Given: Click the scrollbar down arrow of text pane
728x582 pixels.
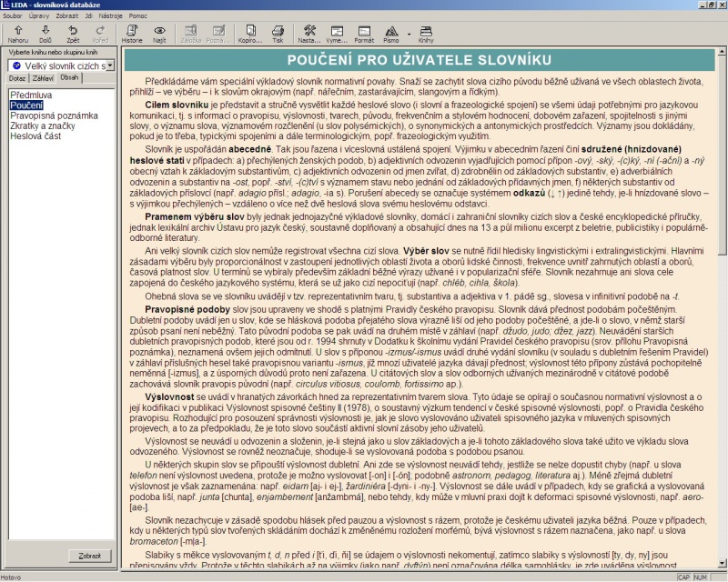Looking at the screenshot, I should pyautogui.click(x=722, y=564).
